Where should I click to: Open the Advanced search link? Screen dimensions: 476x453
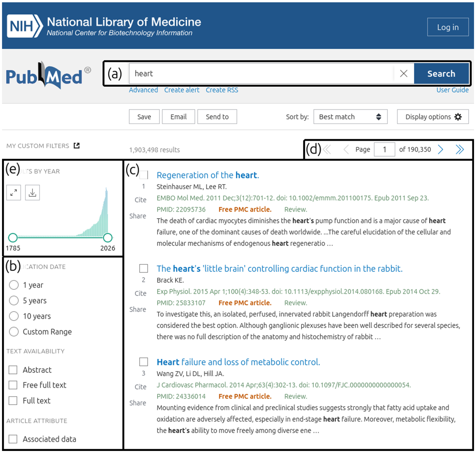click(x=143, y=90)
